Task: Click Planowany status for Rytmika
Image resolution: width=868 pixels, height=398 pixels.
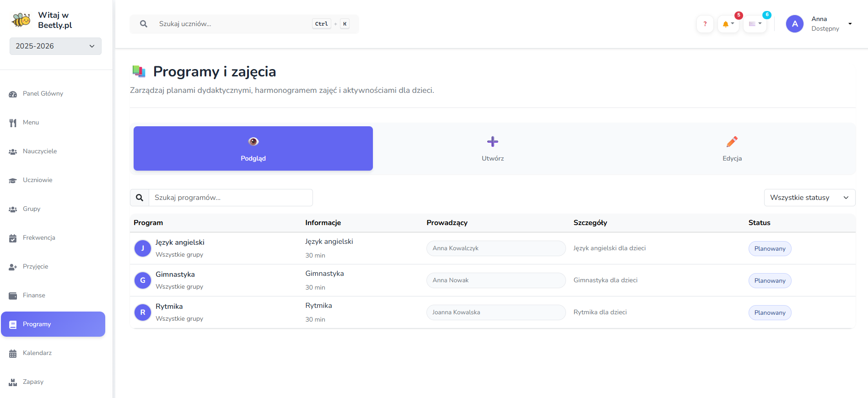Action: click(x=770, y=312)
